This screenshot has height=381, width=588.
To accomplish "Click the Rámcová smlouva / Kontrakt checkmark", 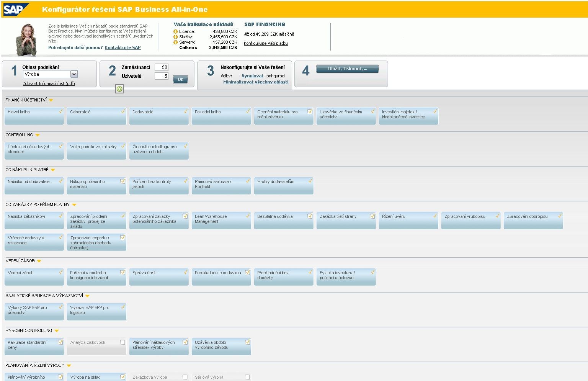I will click(x=248, y=181).
